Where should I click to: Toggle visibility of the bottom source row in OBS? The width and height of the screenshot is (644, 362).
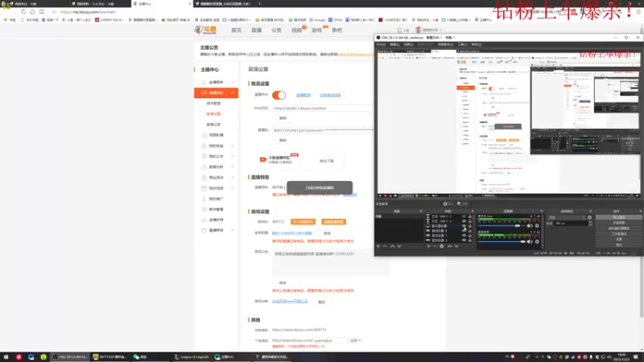[x=464, y=240]
